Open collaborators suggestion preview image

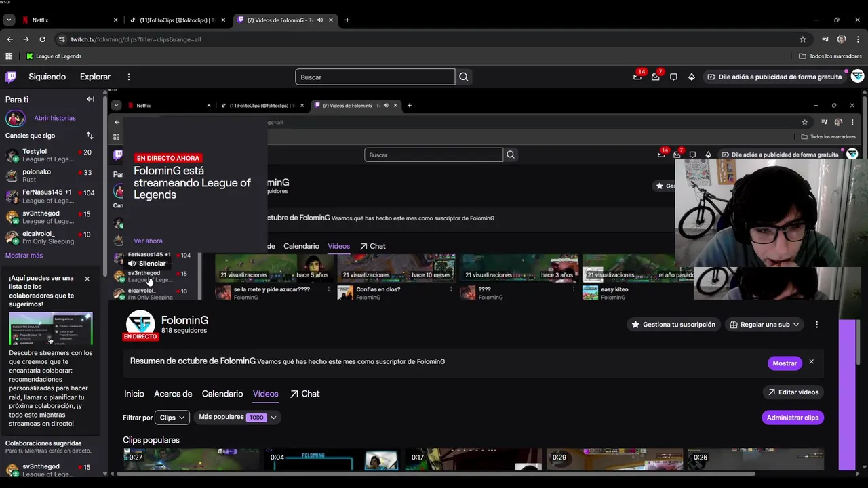51,329
